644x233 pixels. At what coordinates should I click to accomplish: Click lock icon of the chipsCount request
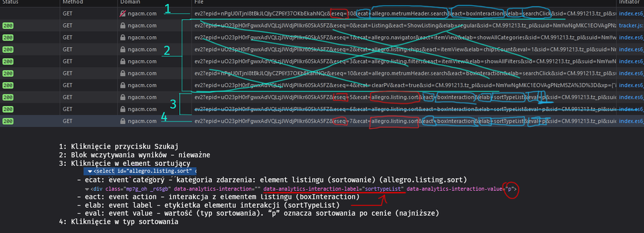122,50
